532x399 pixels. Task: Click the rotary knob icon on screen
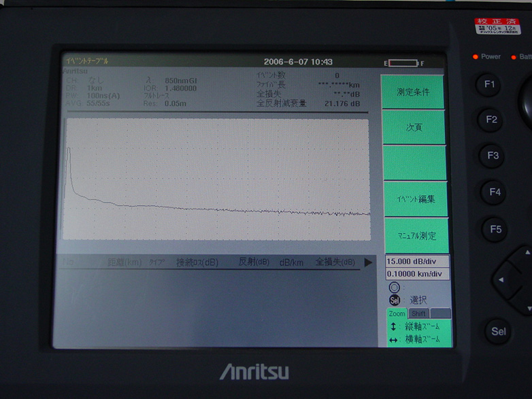pyautogui.click(x=395, y=288)
